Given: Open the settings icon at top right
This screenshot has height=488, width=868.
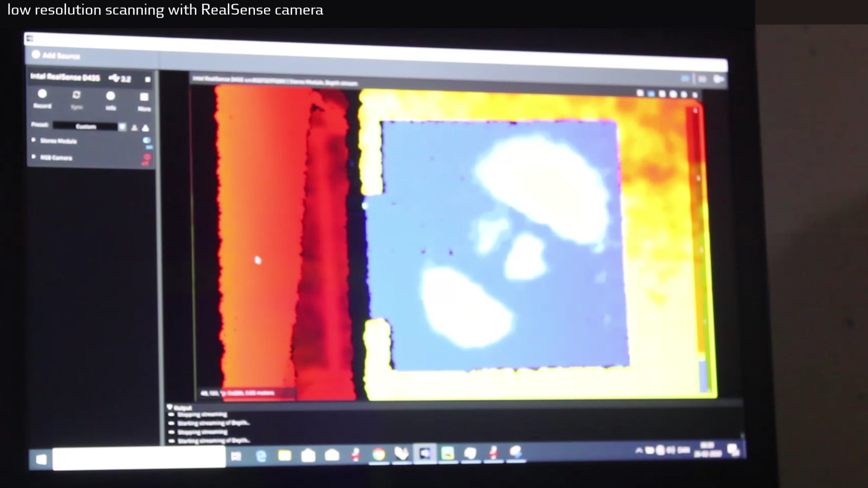Looking at the screenshot, I should click(x=719, y=79).
